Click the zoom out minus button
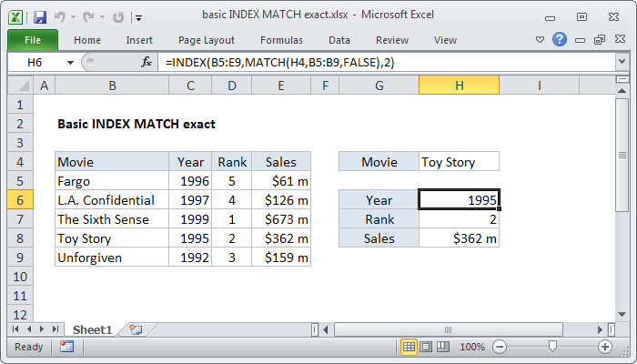This screenshot has width=637, height=364. pos(500,347)
